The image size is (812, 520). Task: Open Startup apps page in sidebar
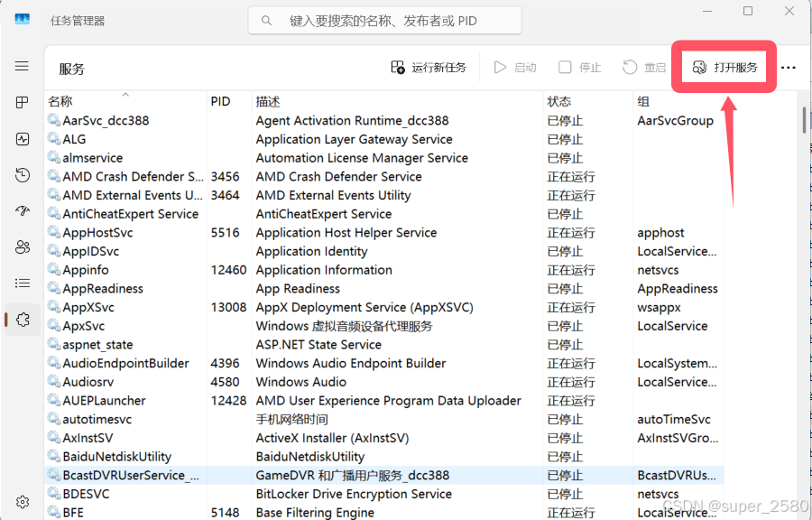coord(23,210)
